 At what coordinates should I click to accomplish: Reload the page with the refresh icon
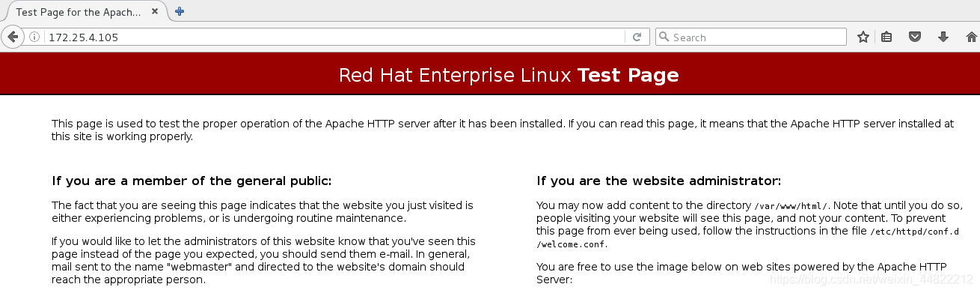637,37
